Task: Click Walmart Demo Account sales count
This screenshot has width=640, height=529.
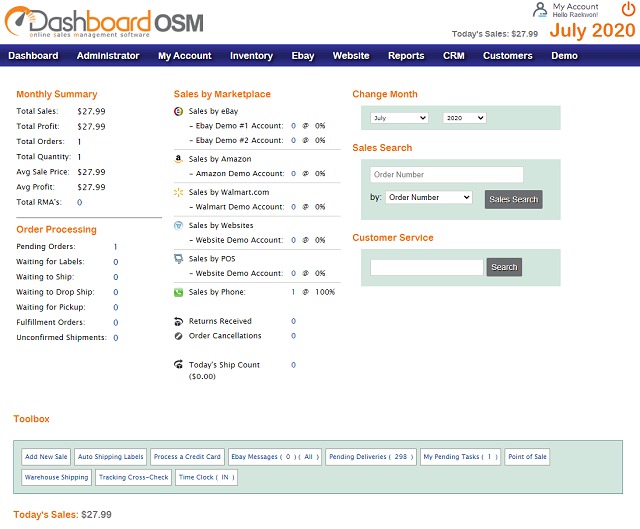Action: tap(293, 207)
